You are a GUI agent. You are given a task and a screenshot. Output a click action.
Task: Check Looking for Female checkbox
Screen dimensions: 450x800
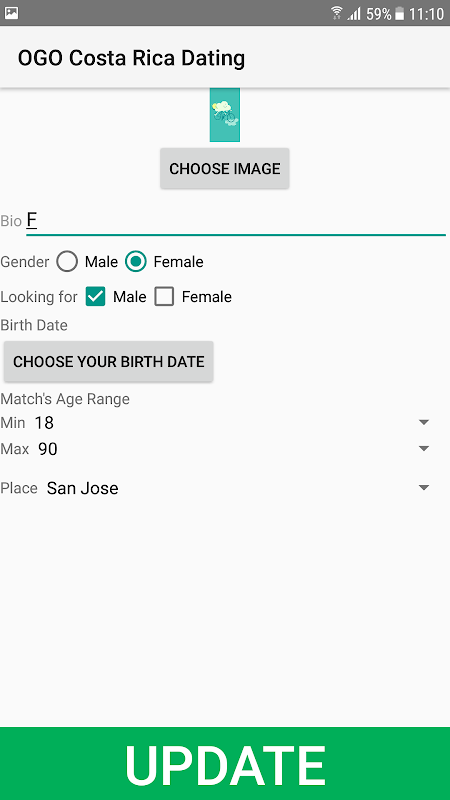pyautogui.click(x=164, y=296)
